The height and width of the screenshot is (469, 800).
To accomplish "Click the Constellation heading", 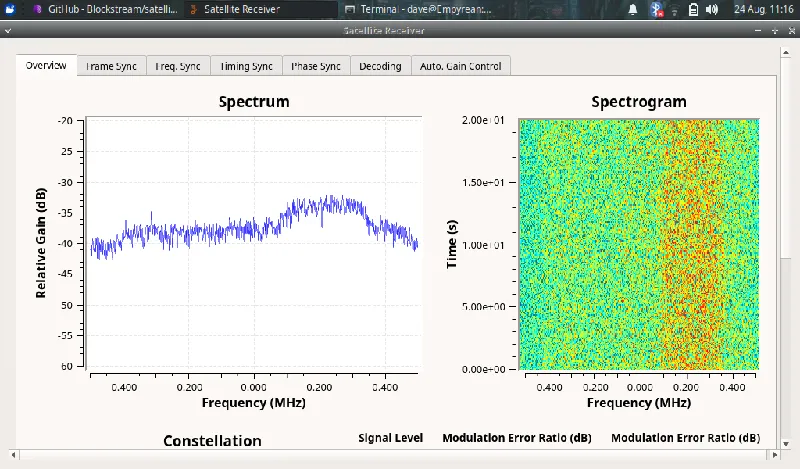I will (x=212, y=441).
